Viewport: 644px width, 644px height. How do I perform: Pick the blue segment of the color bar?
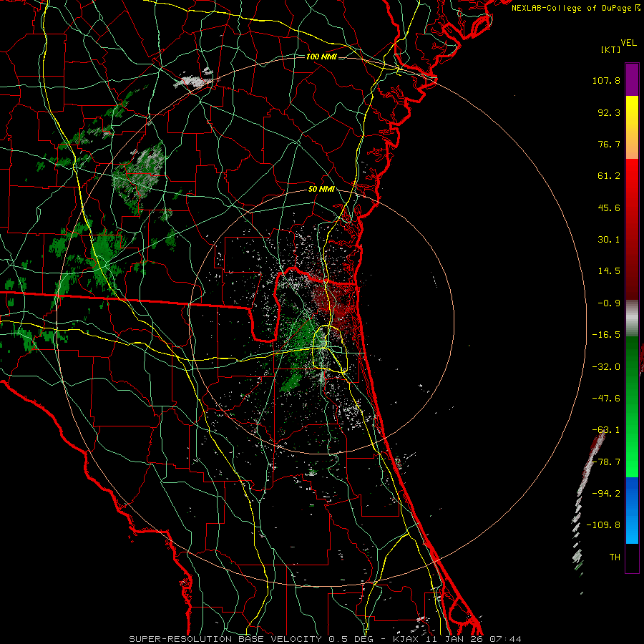click(632, 510)
